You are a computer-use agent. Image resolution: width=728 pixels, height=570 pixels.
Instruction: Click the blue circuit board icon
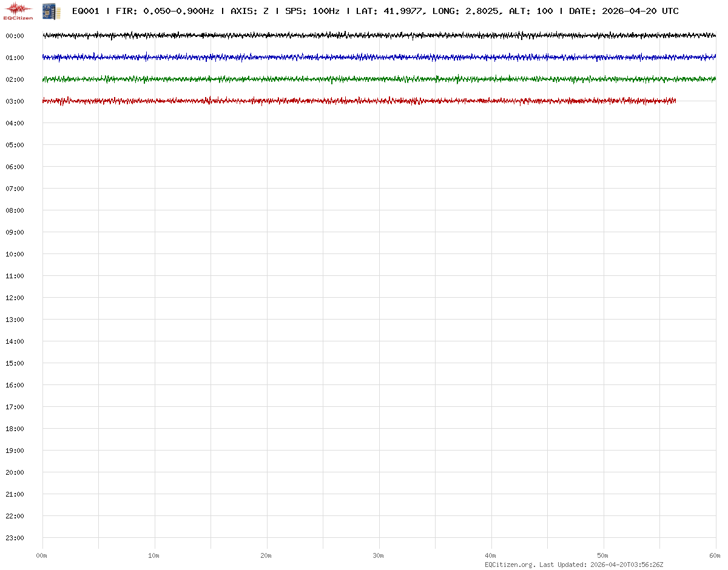(51, 10)
